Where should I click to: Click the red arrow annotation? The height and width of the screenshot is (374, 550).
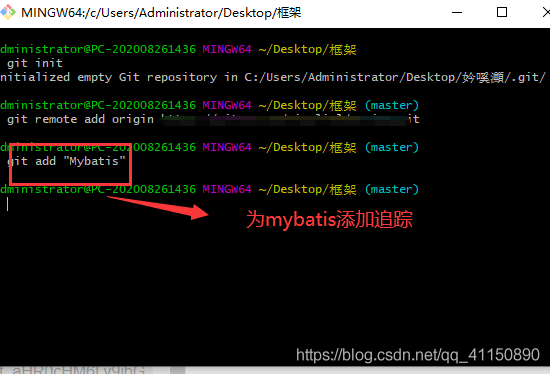158,208
